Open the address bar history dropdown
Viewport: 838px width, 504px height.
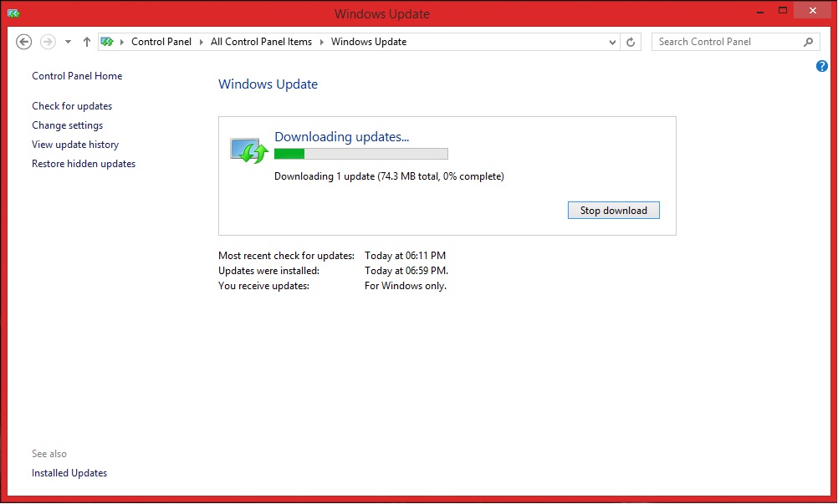point(612,42)
